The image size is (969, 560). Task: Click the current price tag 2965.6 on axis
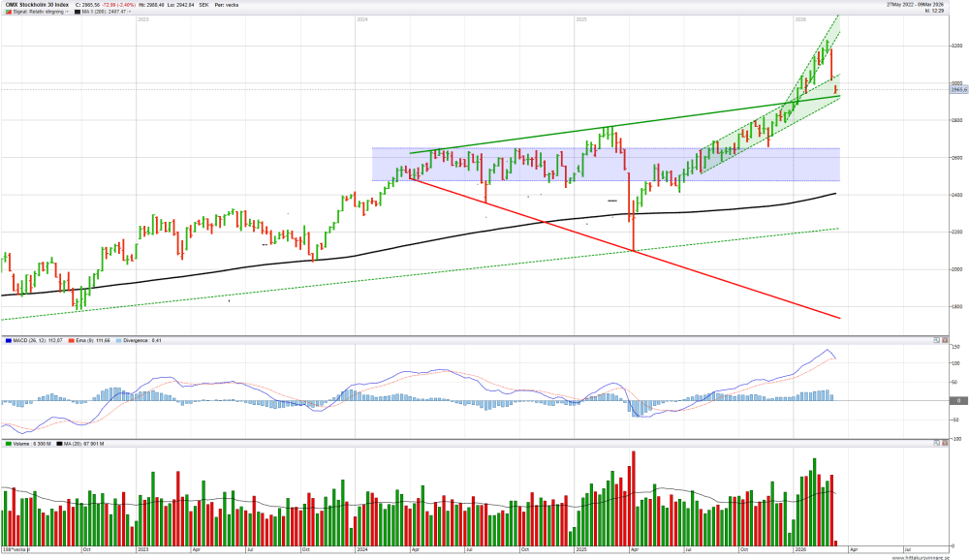(x=958, y=90)
